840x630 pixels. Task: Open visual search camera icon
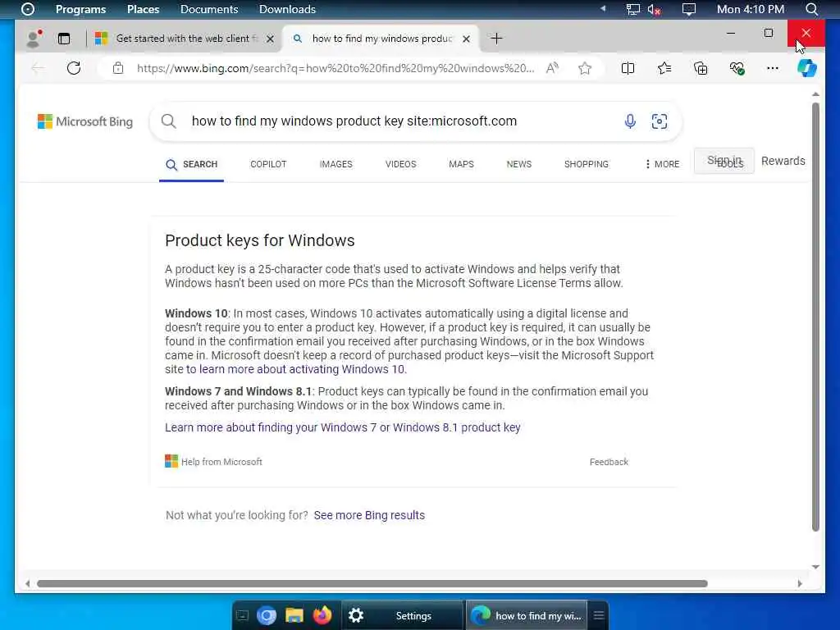tap(660, 121)
